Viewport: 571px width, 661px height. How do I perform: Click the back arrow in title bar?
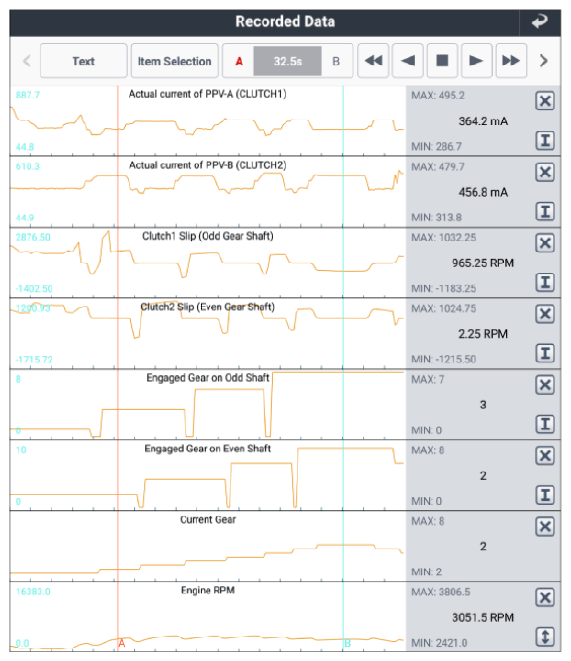point(539,22)
